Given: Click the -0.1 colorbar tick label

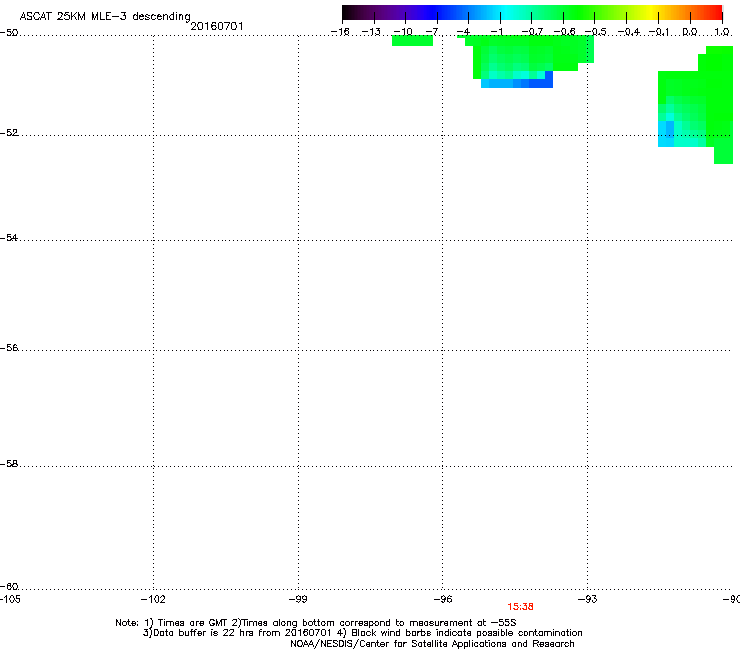Looking at the screenshot, I should (x=659, y=32).
